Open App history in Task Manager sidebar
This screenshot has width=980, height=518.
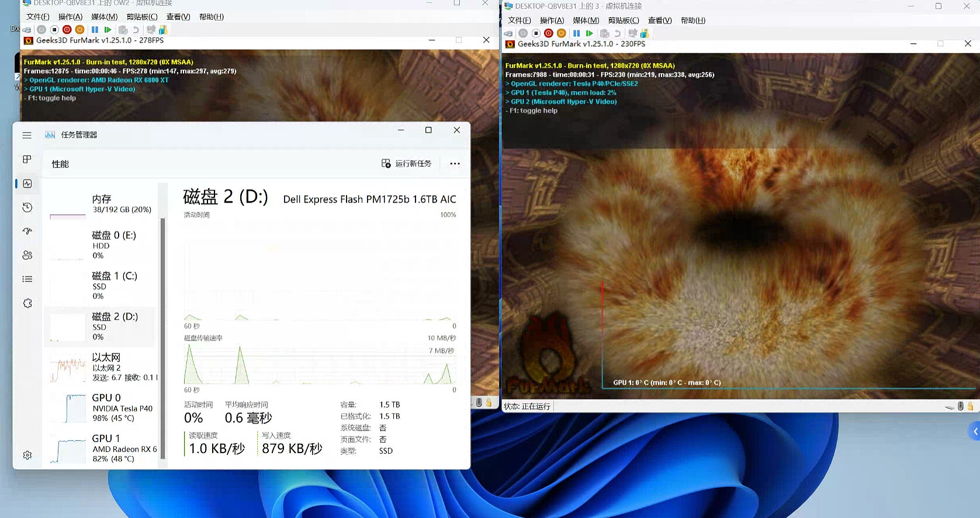27,207
